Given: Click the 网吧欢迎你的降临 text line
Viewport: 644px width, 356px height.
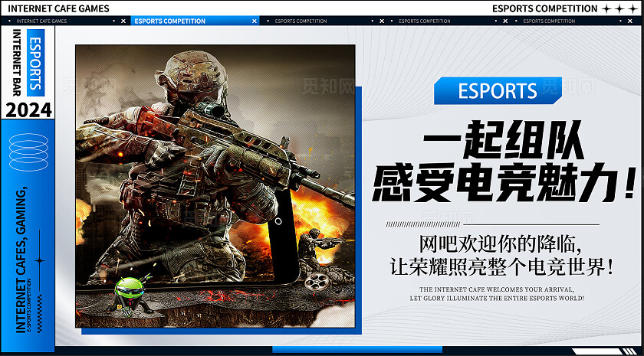Looking at the screenshot, I should coord(495,245).
